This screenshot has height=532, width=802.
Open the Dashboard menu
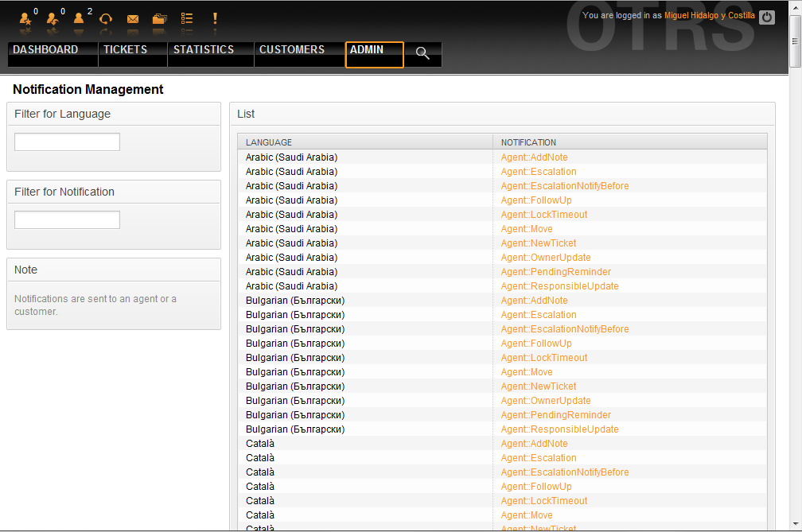[x=45, y=50]
